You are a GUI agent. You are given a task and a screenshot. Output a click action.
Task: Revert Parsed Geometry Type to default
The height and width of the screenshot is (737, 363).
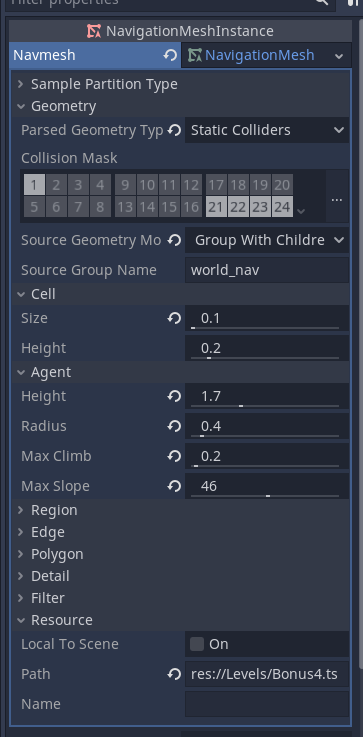174,130
